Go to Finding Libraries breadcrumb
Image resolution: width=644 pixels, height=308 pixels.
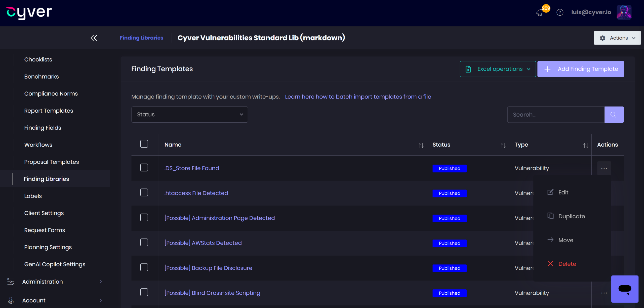coord(141,38)
